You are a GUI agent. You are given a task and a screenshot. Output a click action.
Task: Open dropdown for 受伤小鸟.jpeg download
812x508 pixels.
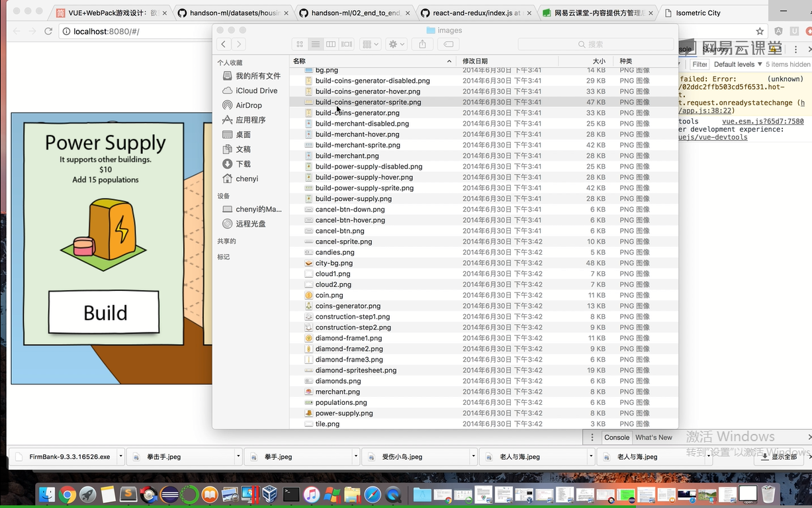pyautogui.click(x=473, y=456)
